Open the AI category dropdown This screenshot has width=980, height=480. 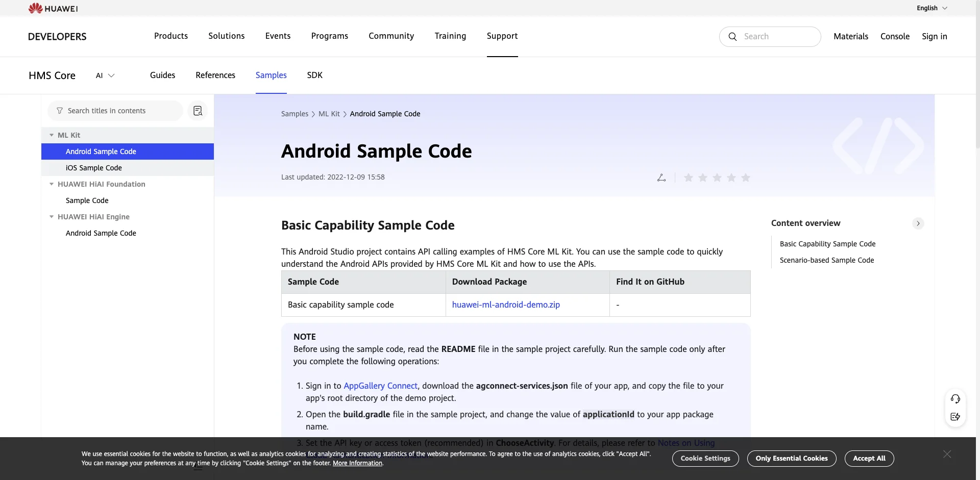coord(105,75)
